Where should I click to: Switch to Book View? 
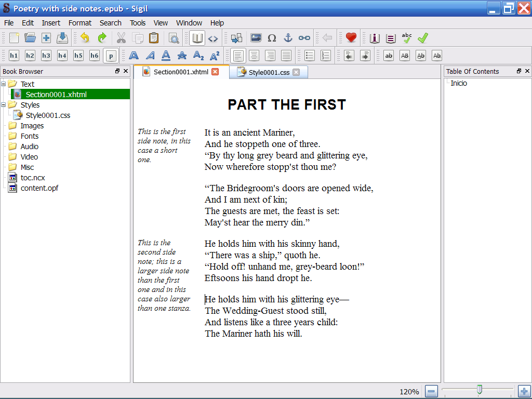pyautogui.click(x=197, y=38)
